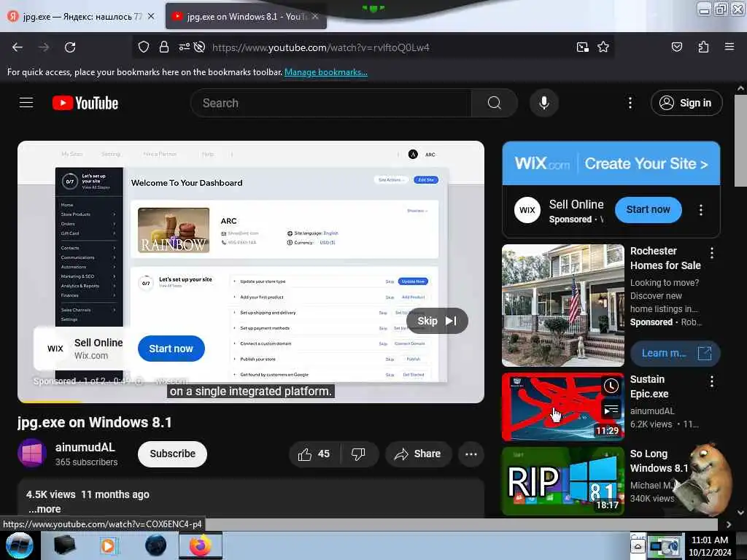Show hidden system tray icons arrow
This screenshot has width=747, height=560.
[x=638, y=546]
